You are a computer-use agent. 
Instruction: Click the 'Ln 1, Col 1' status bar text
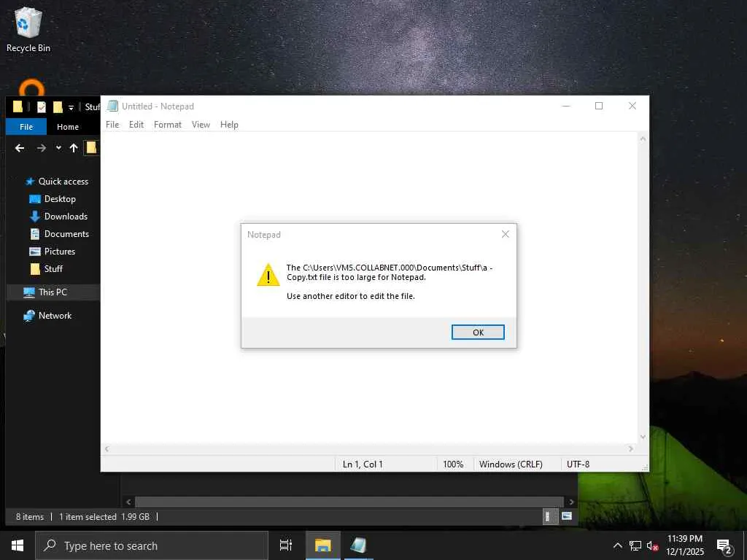coord(363,464)
